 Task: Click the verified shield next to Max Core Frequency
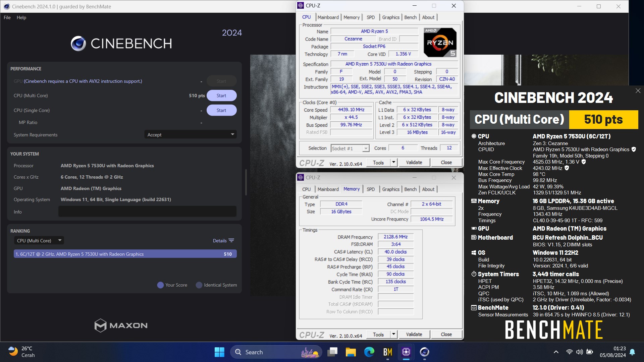tap(584, 162)
